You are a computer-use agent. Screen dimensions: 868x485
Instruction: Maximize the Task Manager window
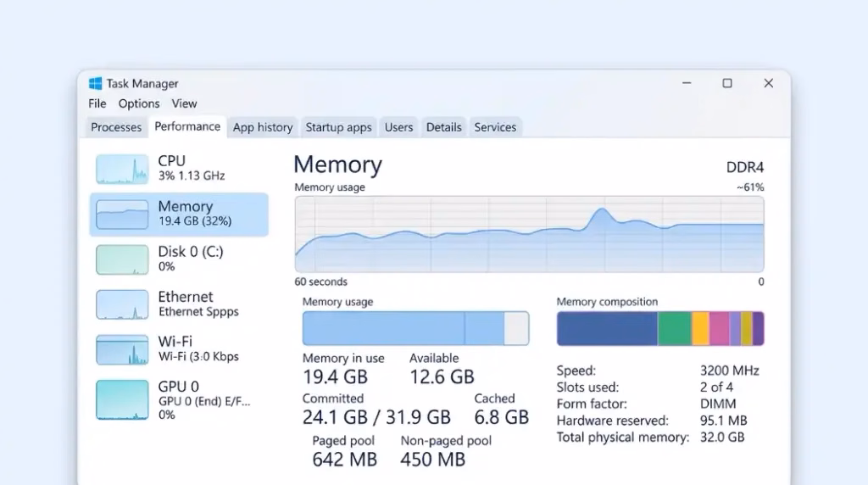click(x=726, y=83)
